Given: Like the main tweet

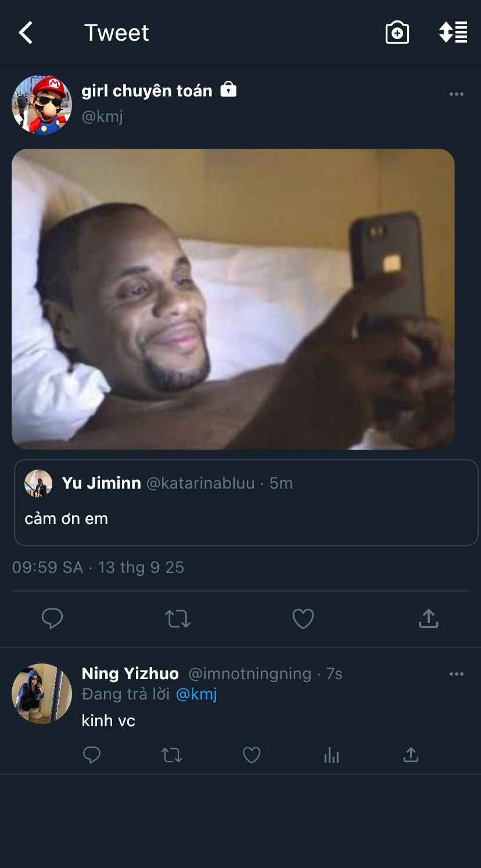Looking at the screenshot, I should [x=303, y=619].
